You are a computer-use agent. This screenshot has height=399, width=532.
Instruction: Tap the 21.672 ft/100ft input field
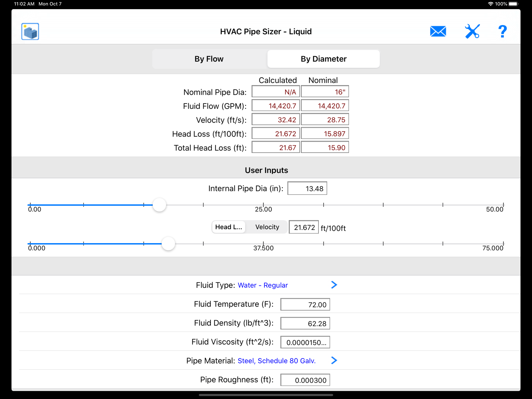pyautogui.click(x=304, y=227)
